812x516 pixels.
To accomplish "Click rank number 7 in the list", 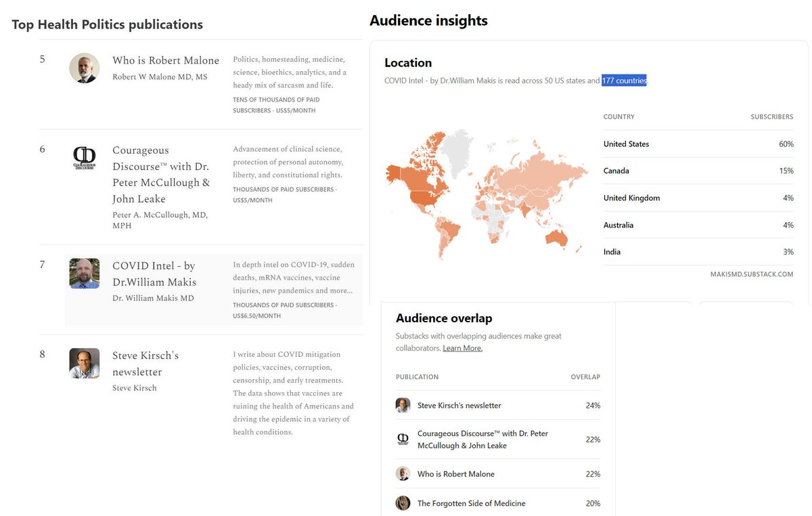I will 42,265.
